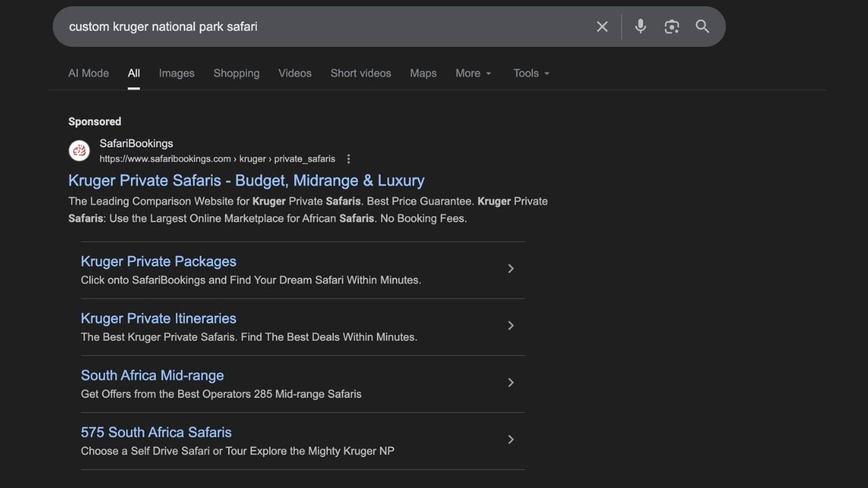The image size is (868, 488).
Task: Open search by image lens
Action: tap(671, 26)
